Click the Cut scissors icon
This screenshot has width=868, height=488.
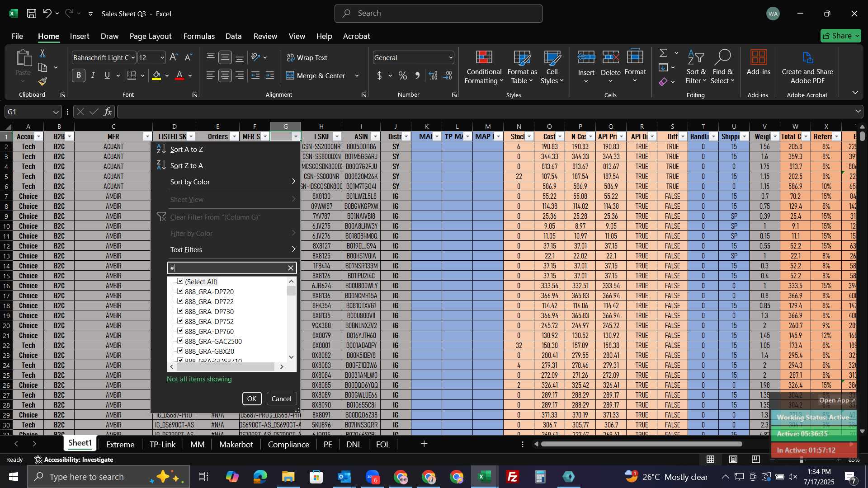(42, 53)
